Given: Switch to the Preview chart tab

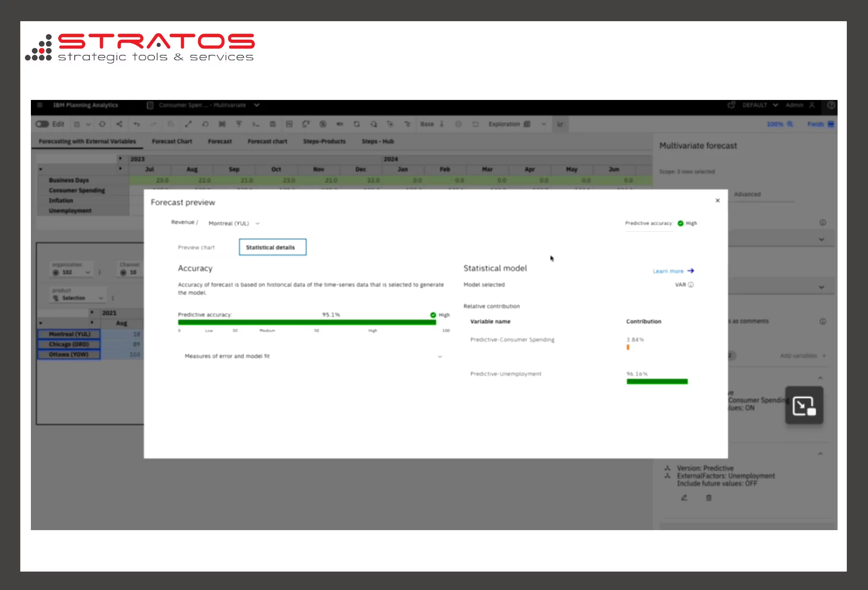Looking at the screenshot, I should click(196, 247).
